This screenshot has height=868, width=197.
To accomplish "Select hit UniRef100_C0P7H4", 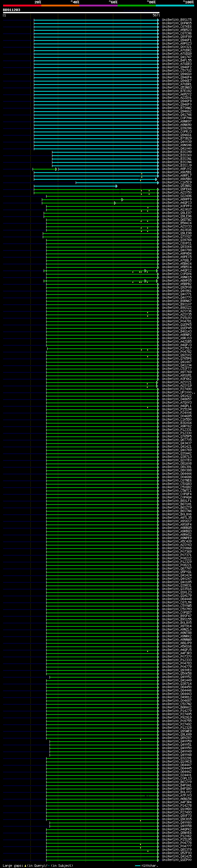I will 177,118.
